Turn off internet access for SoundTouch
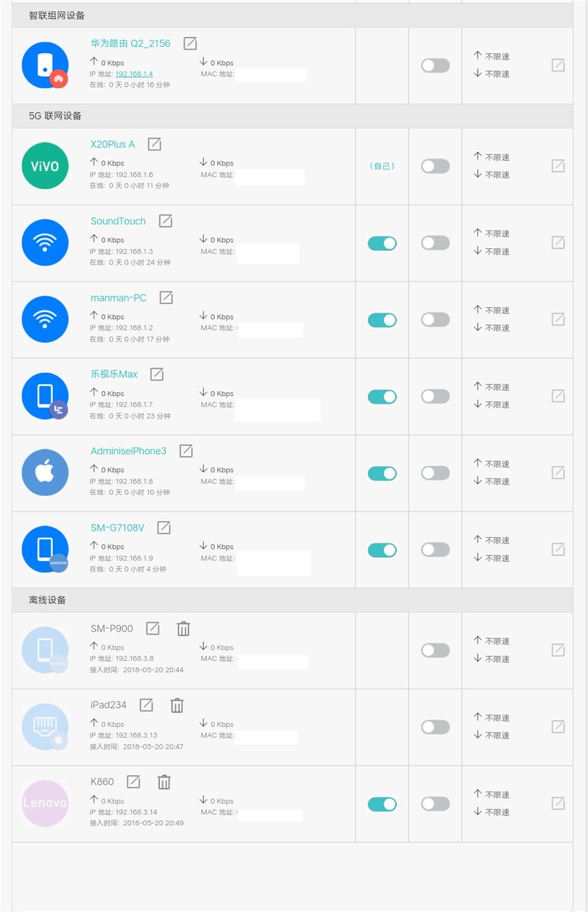 [382, 243]
